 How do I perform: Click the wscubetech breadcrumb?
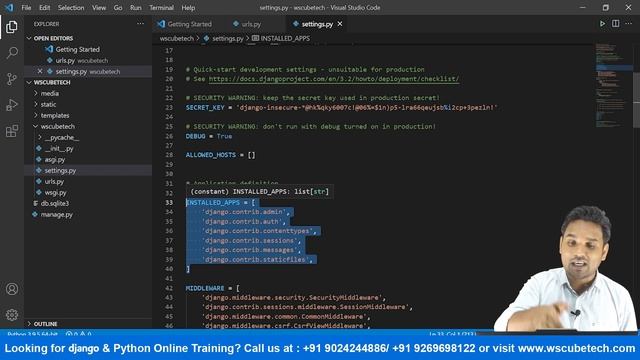pyautogui.click(x=176, y=38)
